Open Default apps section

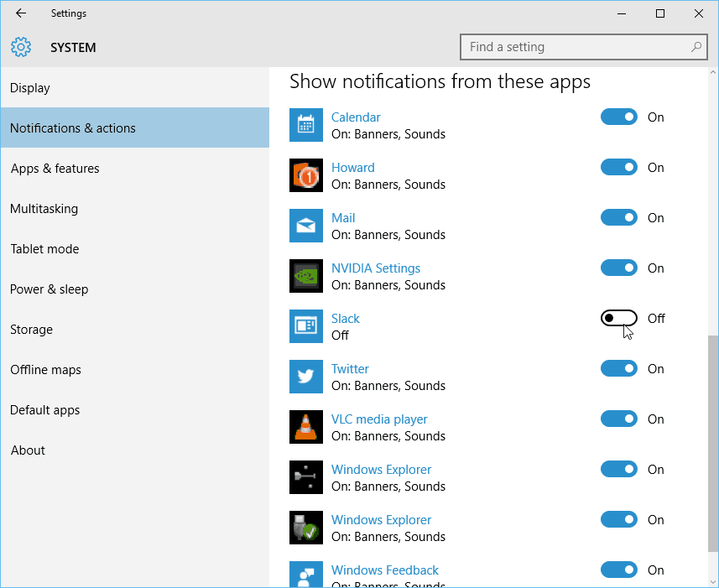tap(135, 410)
